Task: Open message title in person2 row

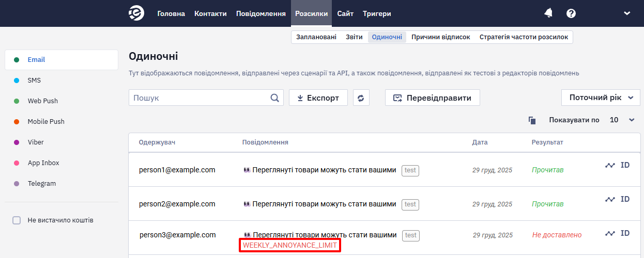Action: [319, 204]
